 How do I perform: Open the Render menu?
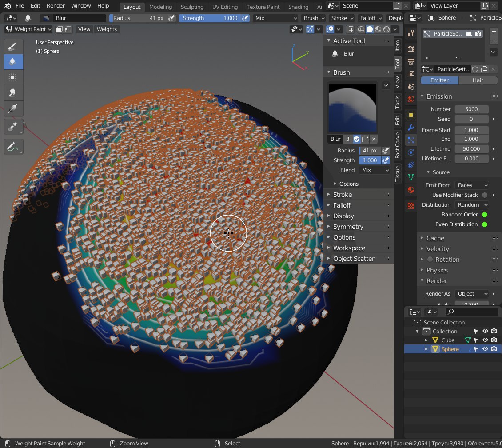coord(56,6)
